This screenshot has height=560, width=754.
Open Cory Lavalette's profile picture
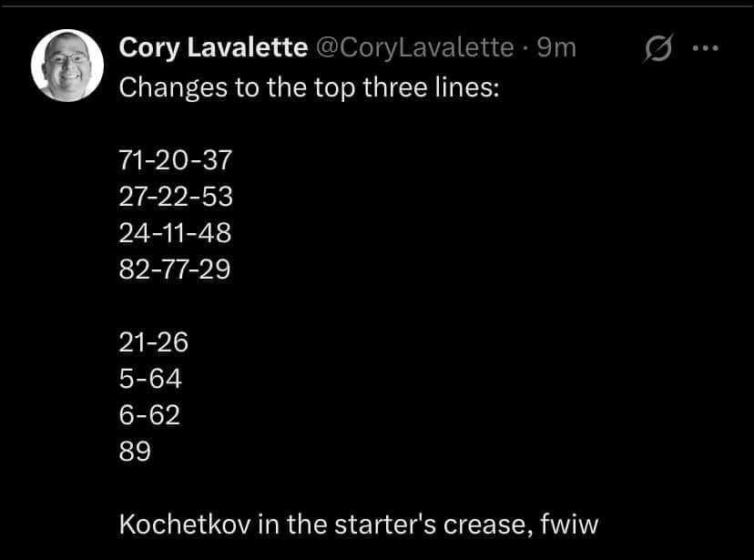click(x=68, y=65)
